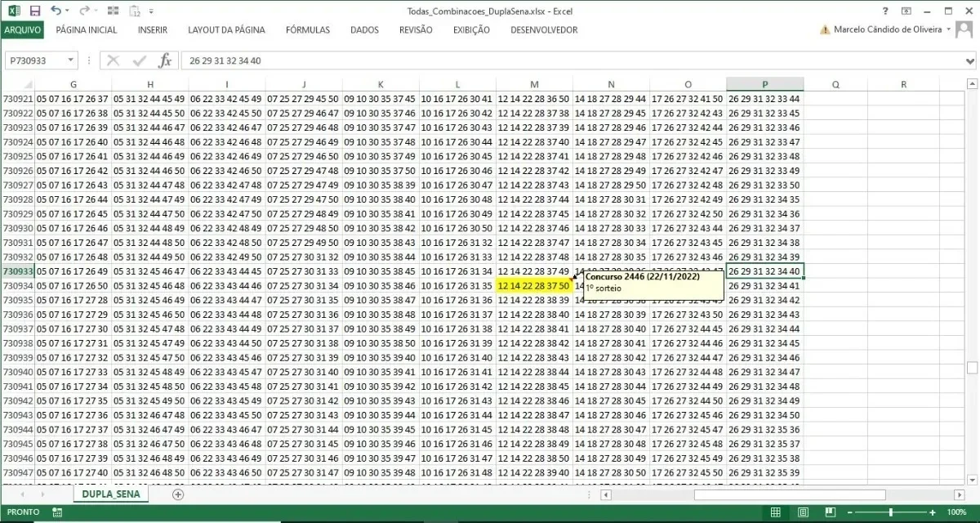980x523 pixels.
Task: Click the 100% zoom level
Action: pyautogui.click(x=957, y=512)
